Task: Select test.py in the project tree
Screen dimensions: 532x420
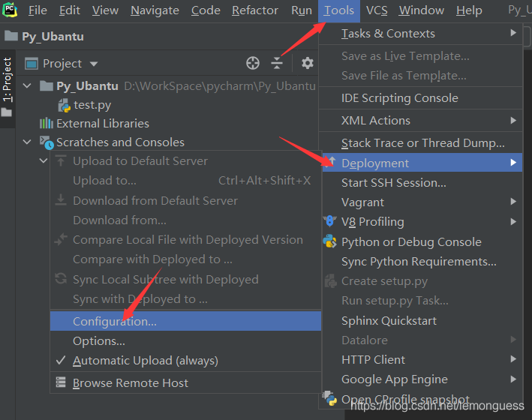Action: pos(92,105)
